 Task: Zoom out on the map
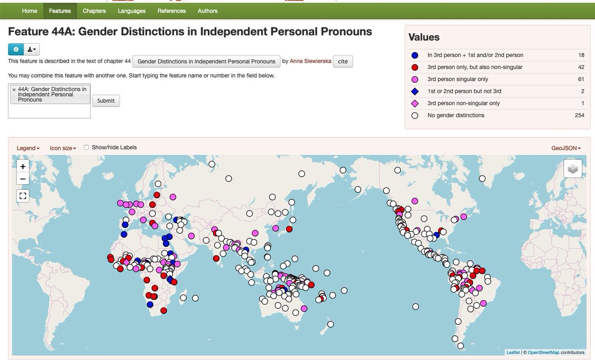[x=23, y=179]
